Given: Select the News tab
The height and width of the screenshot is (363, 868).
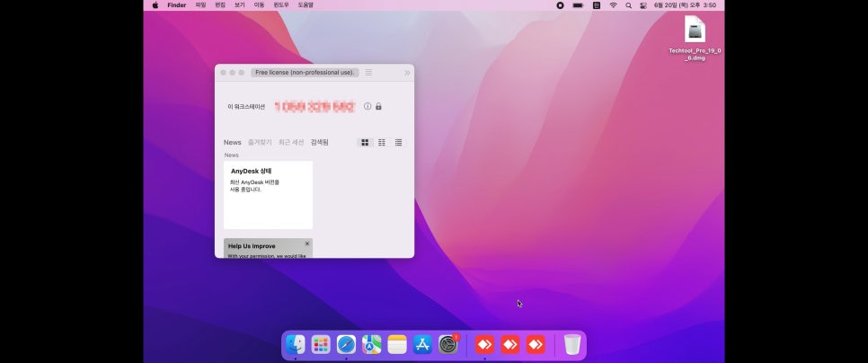Looking at the screenshot, I should pyautogui.click(x=233, y=142).
